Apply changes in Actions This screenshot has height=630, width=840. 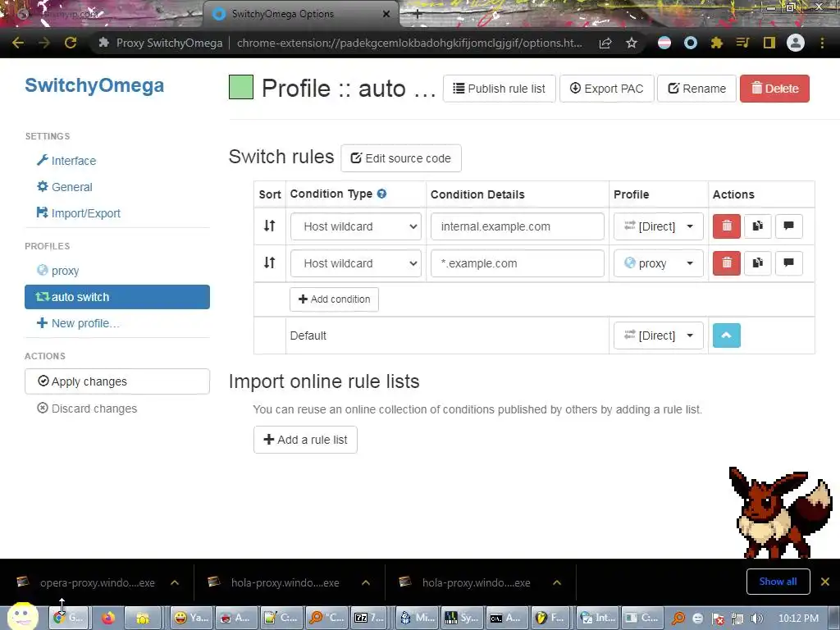point(116,381)
